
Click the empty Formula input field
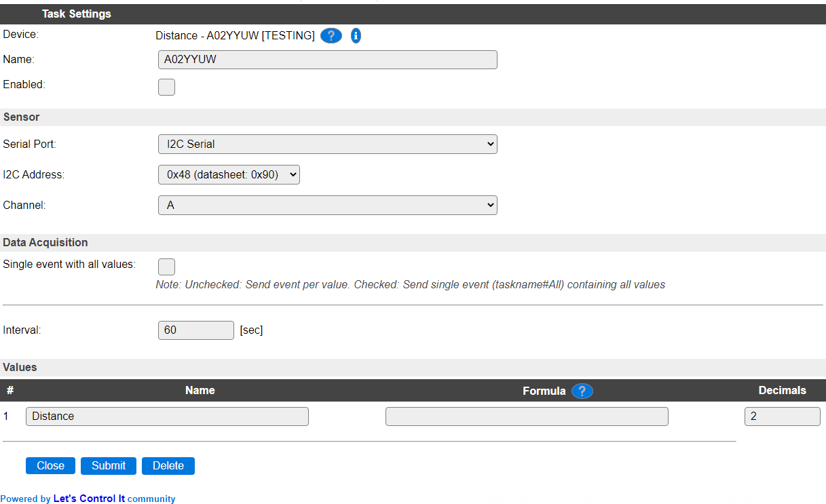527,416
